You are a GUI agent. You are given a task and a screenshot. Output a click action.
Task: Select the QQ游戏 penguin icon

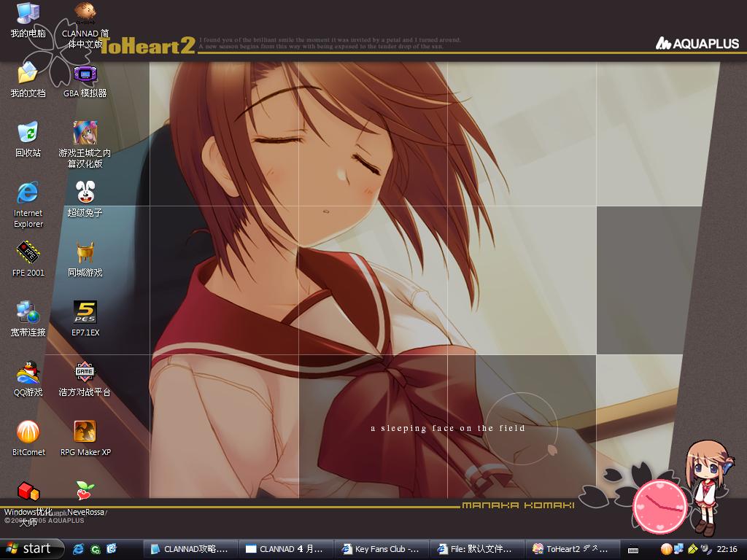click(28, 379)
